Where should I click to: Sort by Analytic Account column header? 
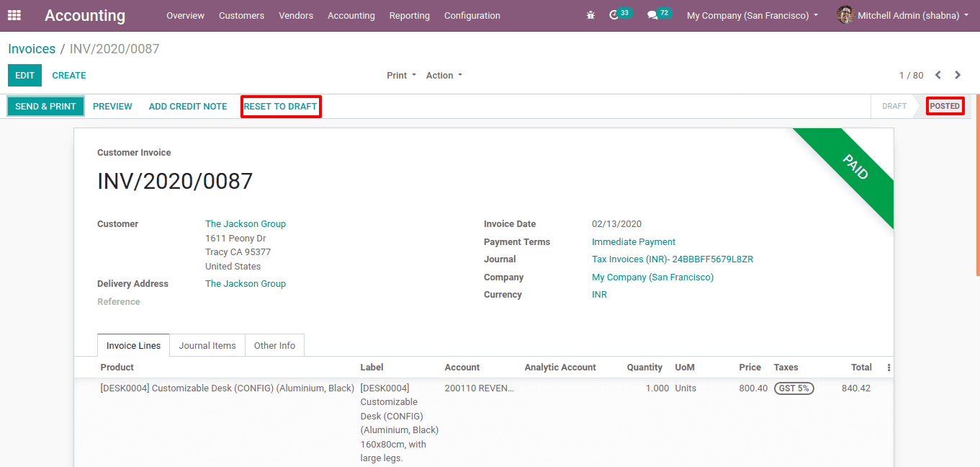(560, 368)
